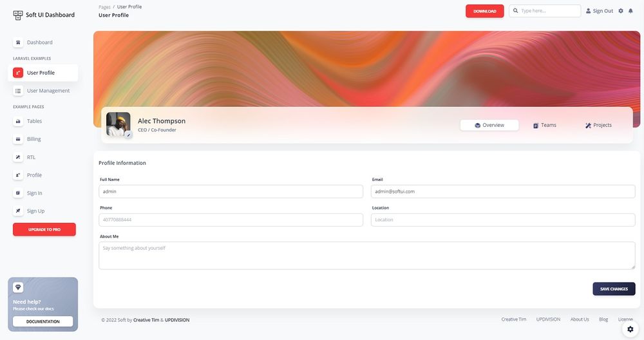This screenshot has width=644, height=340.
Task: Click the diamond icon in help card
Action: point(18,287)
